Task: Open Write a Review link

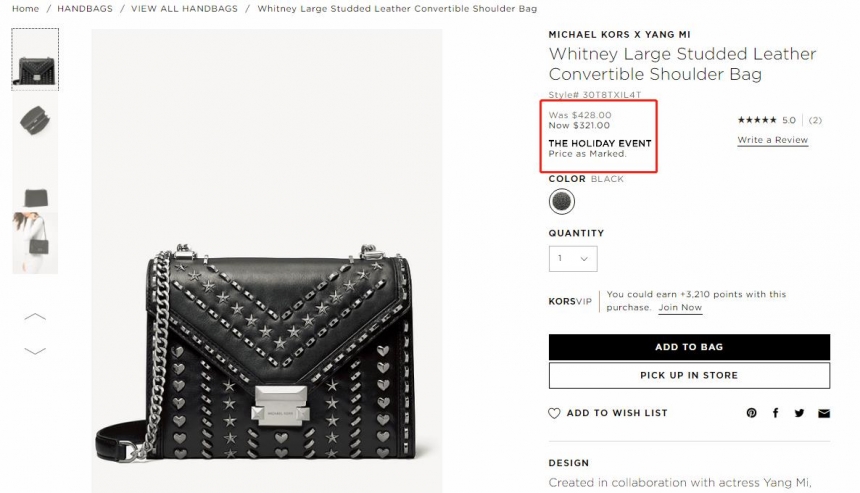Action: [772, 140]
